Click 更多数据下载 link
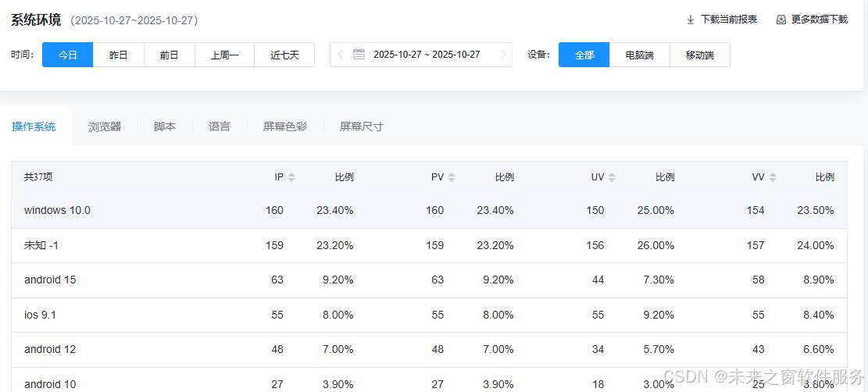Image resolution: width=868 pixels, height=392 pixels. (820, 20)
